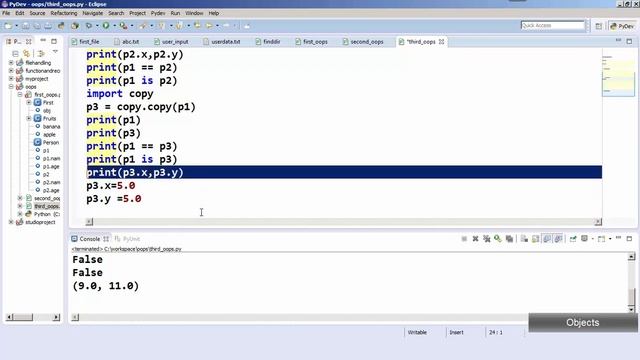Open the Navigate menu

point(93,13)
